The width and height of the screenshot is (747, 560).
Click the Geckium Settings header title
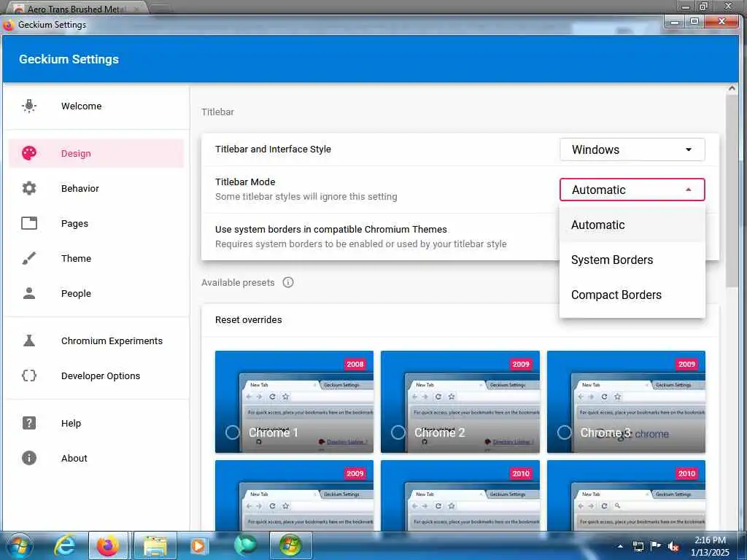click(69, 59)
